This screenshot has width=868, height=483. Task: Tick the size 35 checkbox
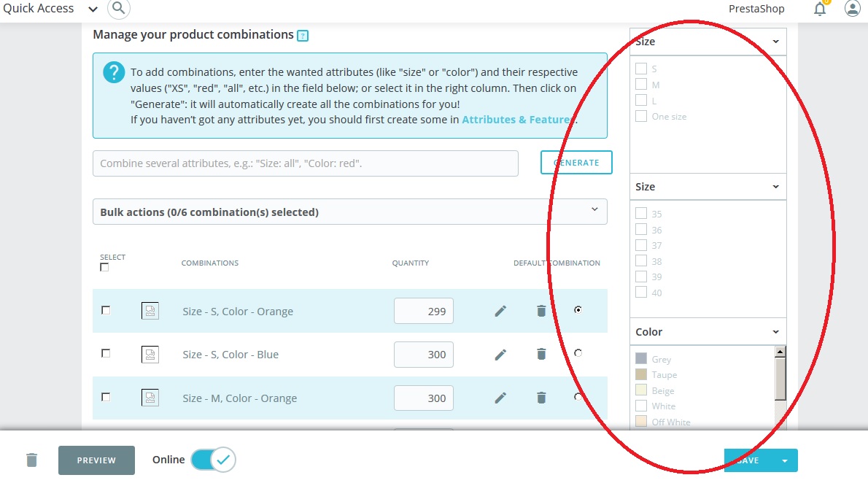(641, 213)
